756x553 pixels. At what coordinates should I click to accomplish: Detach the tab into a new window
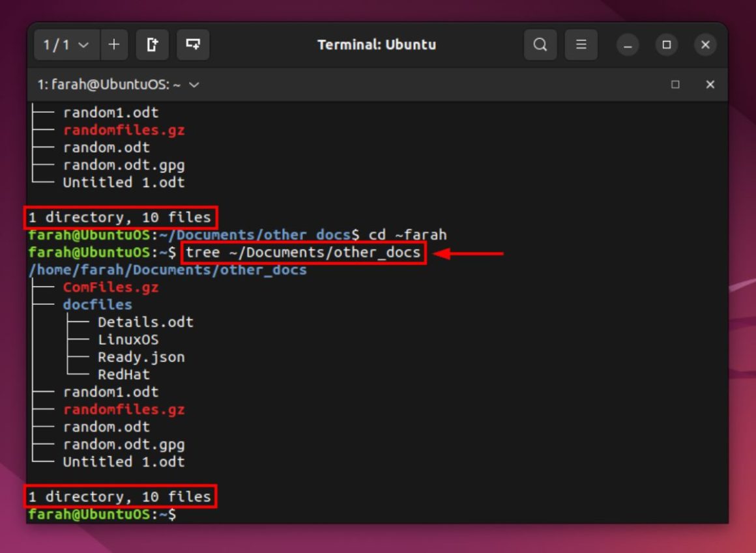click(x=153, y=45)
